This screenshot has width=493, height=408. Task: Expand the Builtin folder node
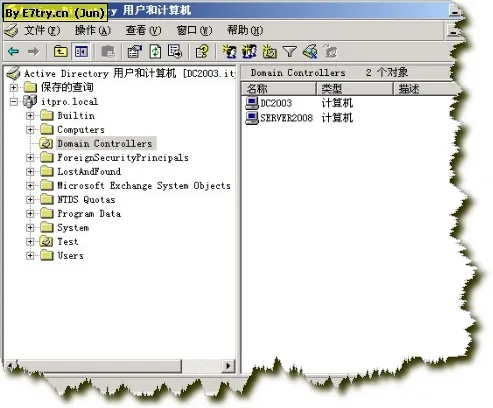tap(30, 116)
